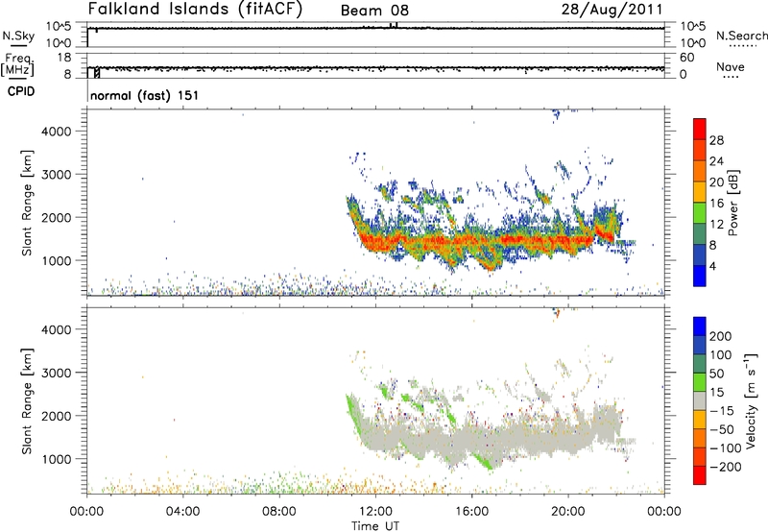Image resolution: width=768 pixels, height=532 pixels.
Task: Click the '1000' tick on the velocity panel
Action: [x=57, y=459]
